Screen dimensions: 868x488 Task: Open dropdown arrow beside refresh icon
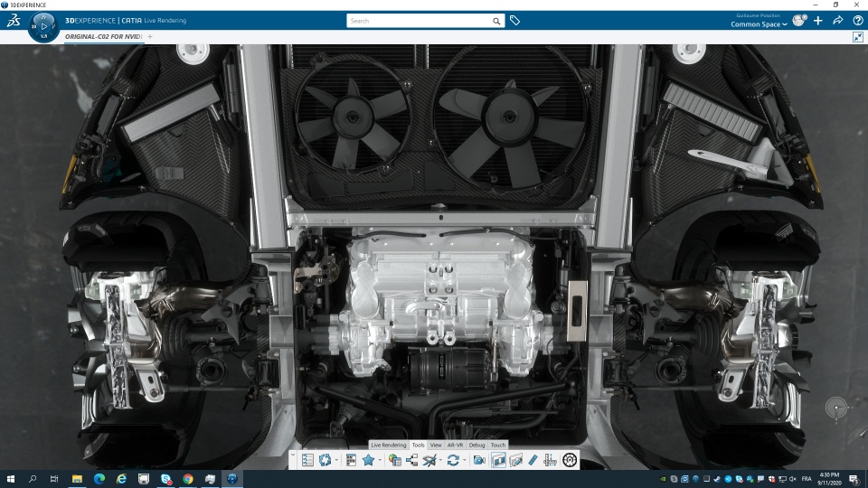pyautogui.click(x=465, y=460)
